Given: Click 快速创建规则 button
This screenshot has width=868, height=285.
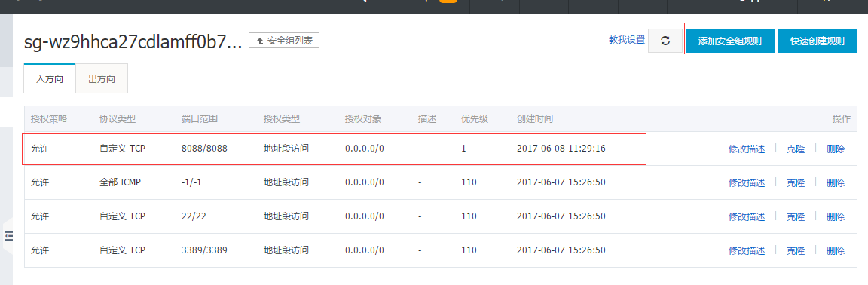Looking at the screenshot, I should tap(817, 41).
